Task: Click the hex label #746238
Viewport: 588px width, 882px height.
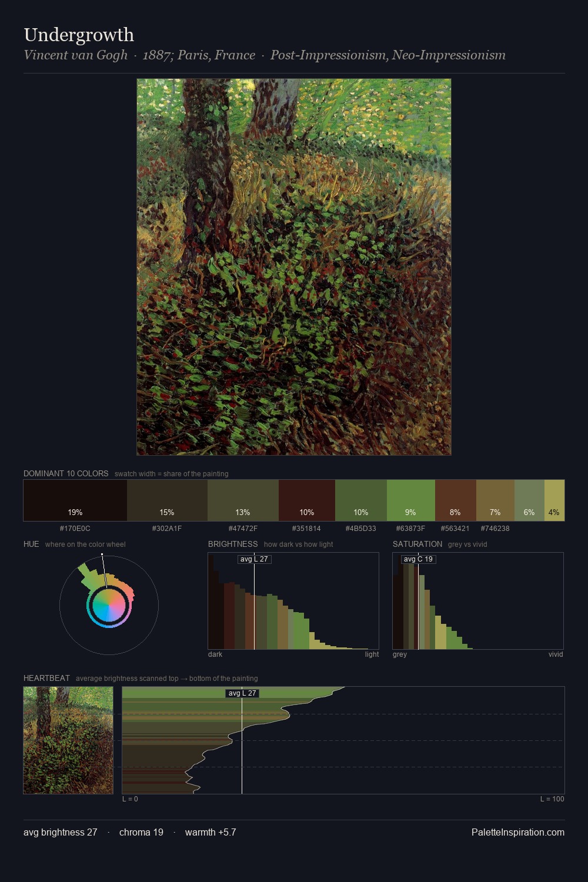Action: click(x=495, y=529)
